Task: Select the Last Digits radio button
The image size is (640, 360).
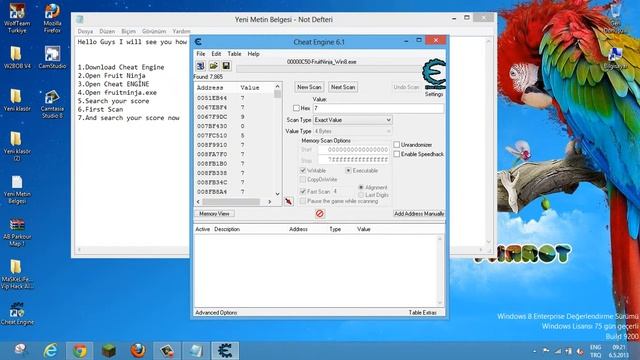Action: point(361,195)
